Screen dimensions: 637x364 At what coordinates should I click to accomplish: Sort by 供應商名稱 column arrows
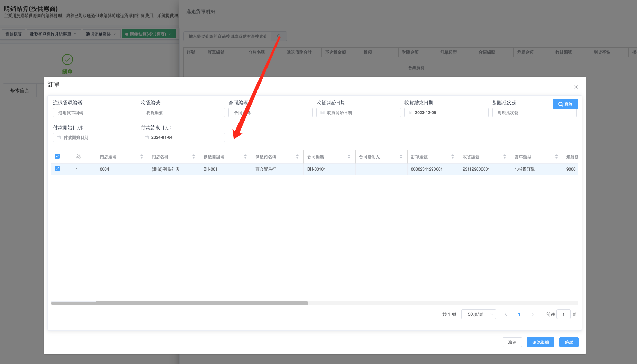(x=297, y=157)
